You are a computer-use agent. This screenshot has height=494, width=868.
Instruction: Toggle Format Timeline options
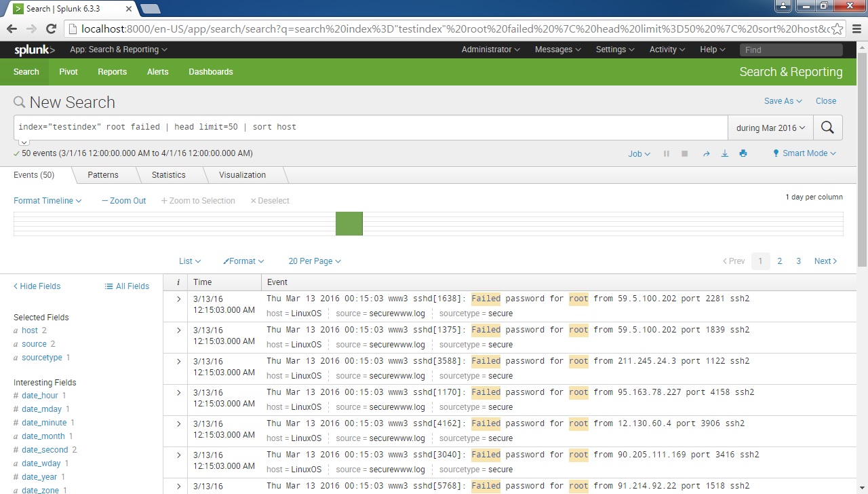pyautogui.click(x=47, y=200)
